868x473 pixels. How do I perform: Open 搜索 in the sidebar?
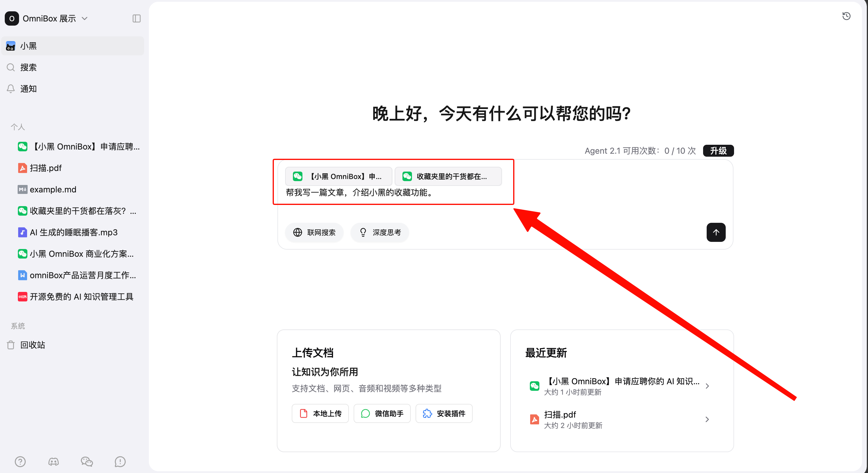[x=72, y=67]
